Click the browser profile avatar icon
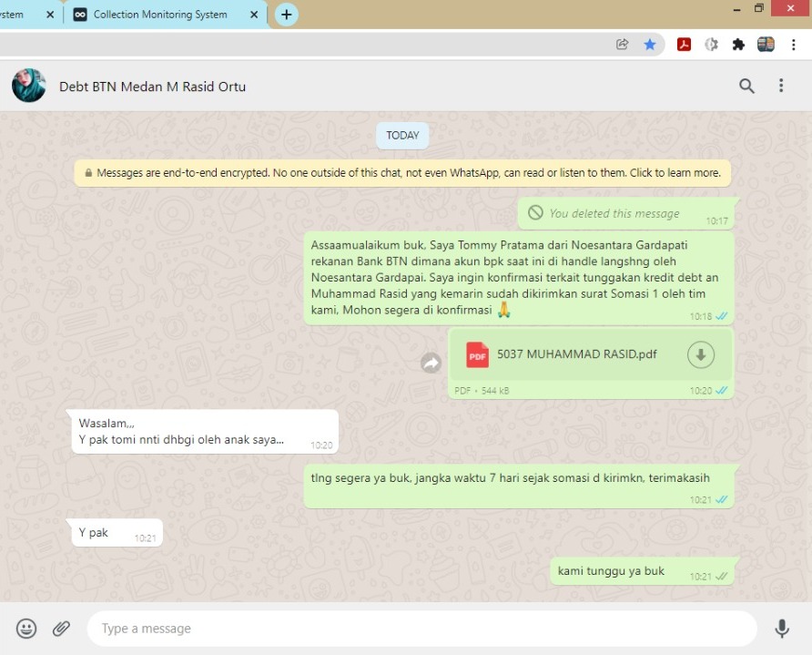This screenshot has height=655, width=812. click(766, 44)
